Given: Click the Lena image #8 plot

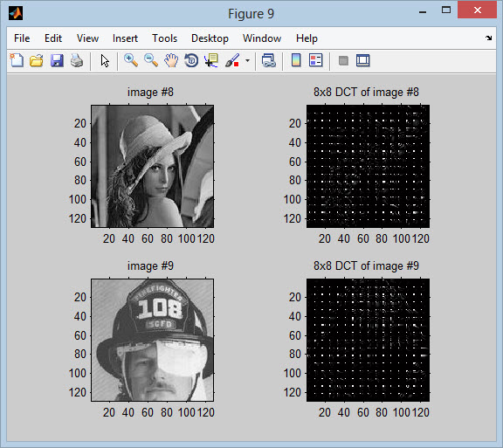Looking at the screenshot, I should click(x=152, y=166).
